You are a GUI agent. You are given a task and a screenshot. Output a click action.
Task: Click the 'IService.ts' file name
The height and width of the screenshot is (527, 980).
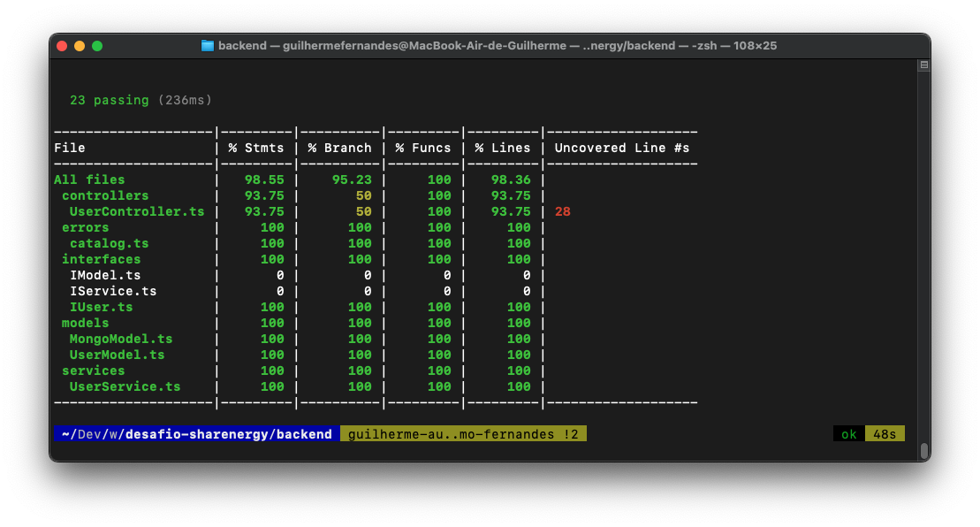(x=113, y=291)
